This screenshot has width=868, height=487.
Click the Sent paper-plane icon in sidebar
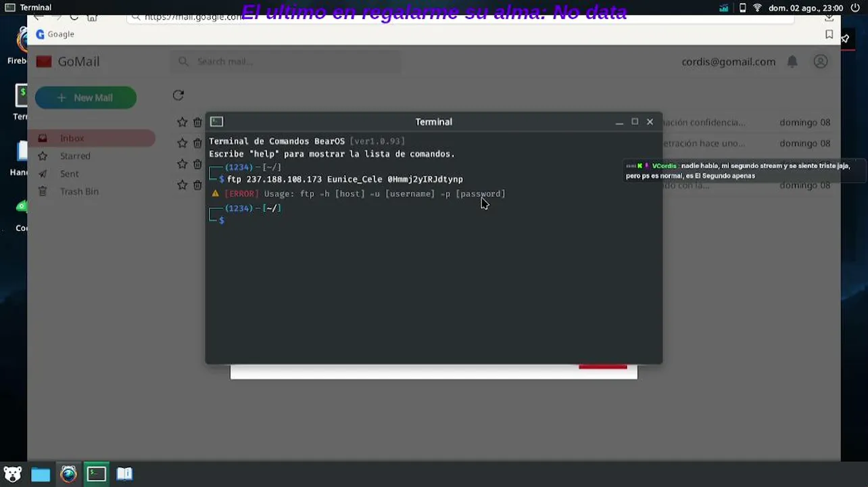tap(43, 174)
